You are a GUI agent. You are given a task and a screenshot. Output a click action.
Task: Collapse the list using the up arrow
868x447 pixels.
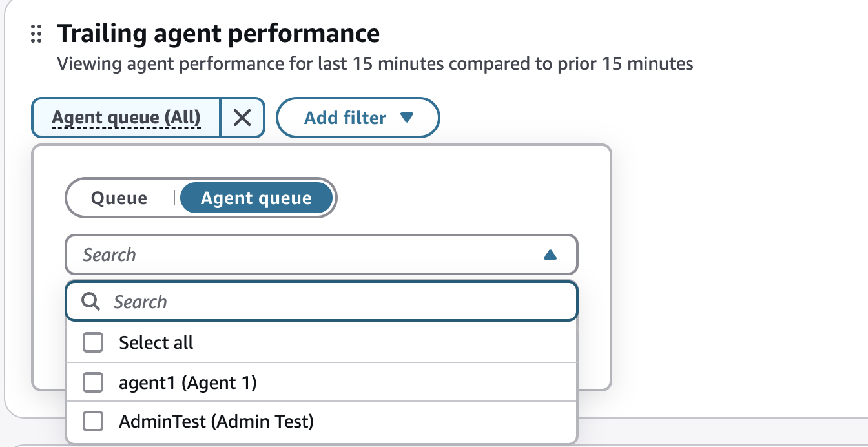click(550, 255)
